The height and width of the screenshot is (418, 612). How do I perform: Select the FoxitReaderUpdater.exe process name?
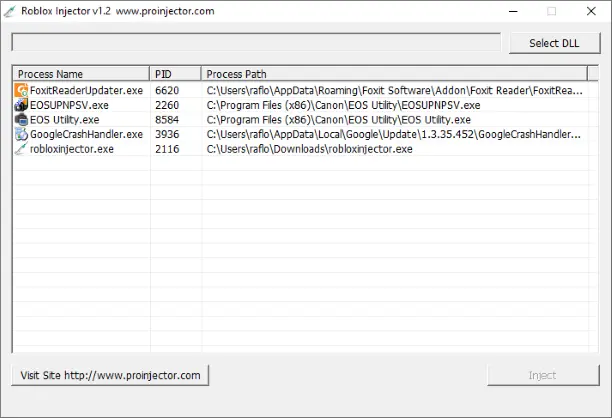click(x=86, y=90)
